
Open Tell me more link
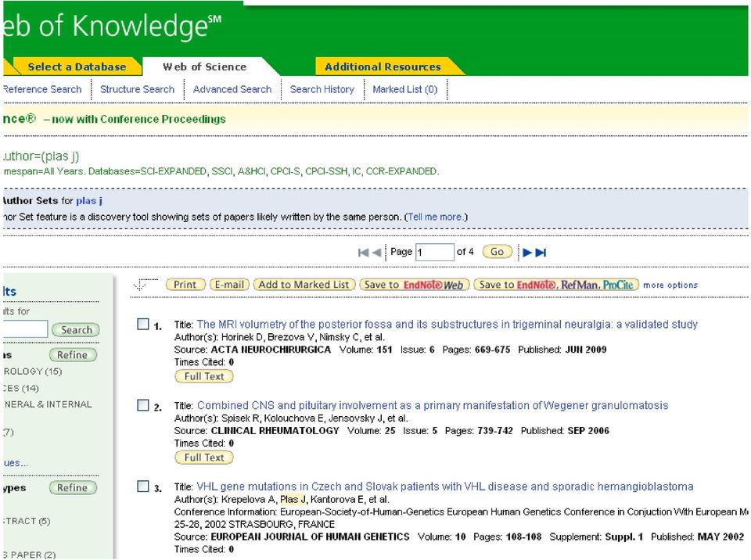(435, 217)
